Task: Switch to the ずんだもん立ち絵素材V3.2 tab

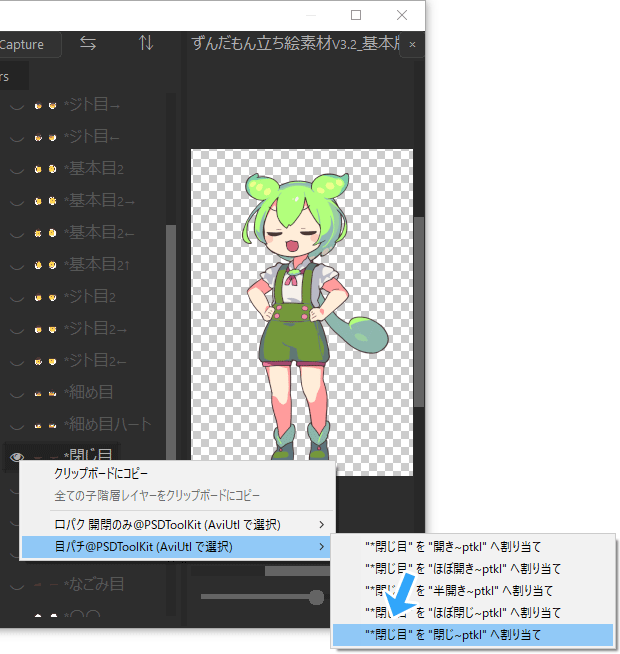Action: point(295,43)
